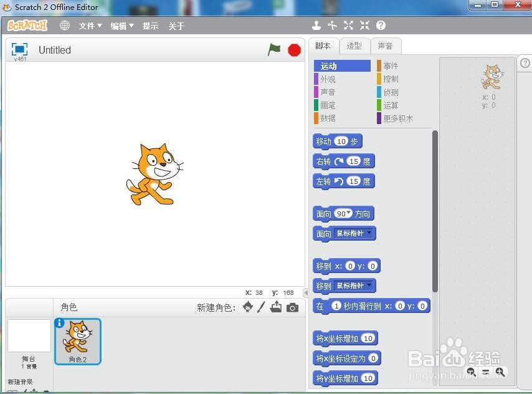Open the 关于 menu item
The width and height of the screenshot is (532, 394).
176,26
